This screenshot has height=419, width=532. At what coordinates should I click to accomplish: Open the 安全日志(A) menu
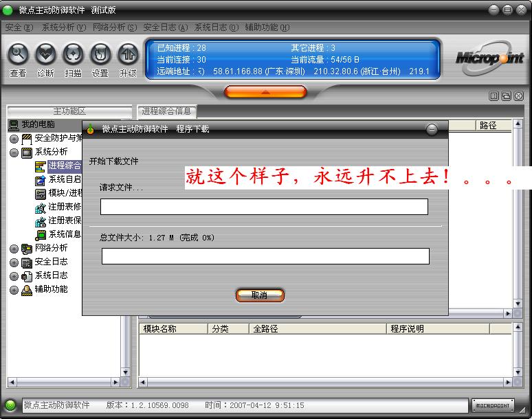[x=166, y=27]
